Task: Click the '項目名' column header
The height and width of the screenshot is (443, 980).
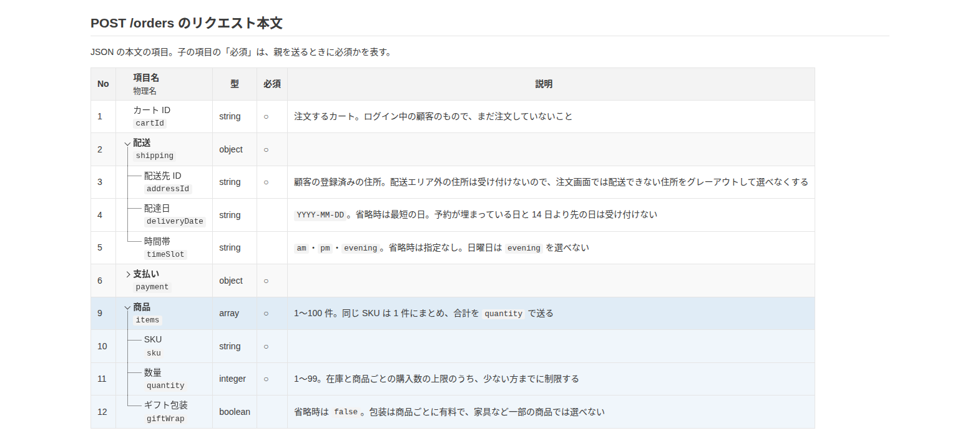Action: (x=146, y=77)
